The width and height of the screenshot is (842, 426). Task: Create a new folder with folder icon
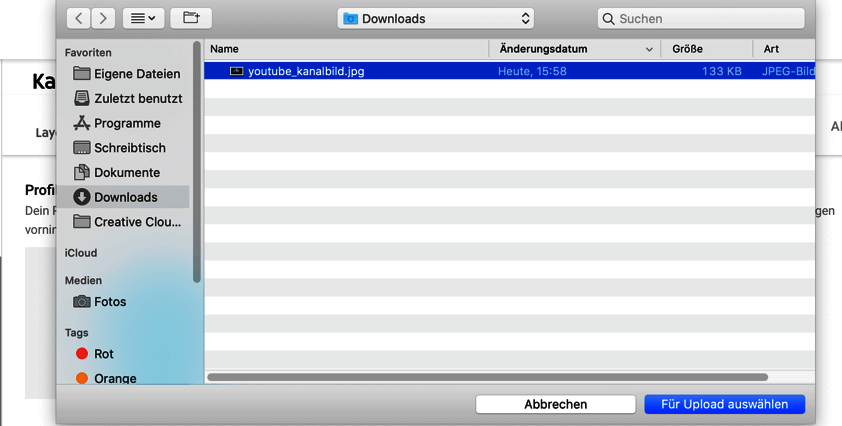[x=191, y=18]
